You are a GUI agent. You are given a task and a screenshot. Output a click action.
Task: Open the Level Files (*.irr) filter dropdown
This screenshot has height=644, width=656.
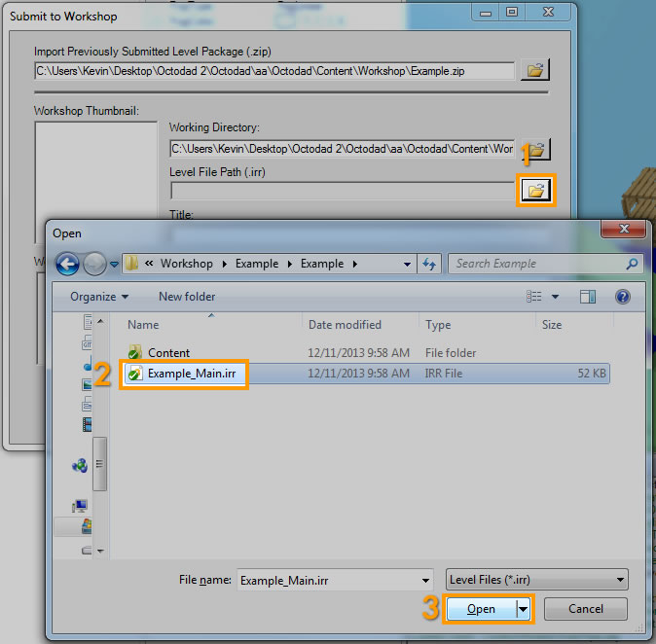(536, 580)
